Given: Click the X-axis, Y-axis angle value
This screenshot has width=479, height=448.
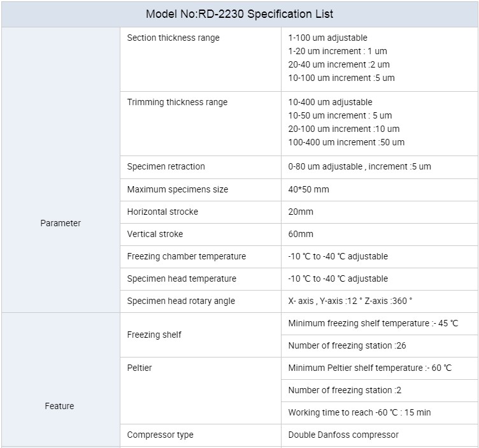Looking at the screenshot, I should point(350,301).
